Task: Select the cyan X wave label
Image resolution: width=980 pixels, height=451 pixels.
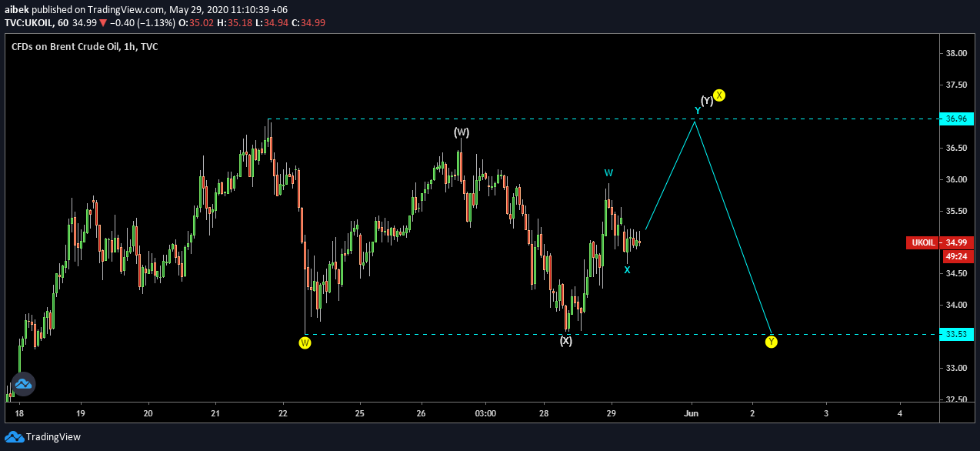Action: click(x=628, y=269)
